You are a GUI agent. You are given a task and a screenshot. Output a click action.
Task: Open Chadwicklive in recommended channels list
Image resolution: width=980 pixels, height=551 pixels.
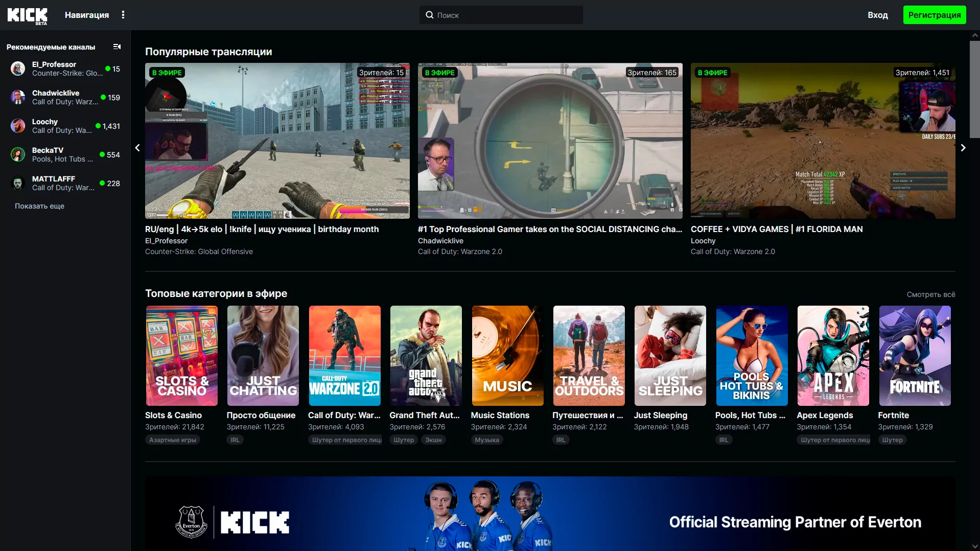(65, 97)
